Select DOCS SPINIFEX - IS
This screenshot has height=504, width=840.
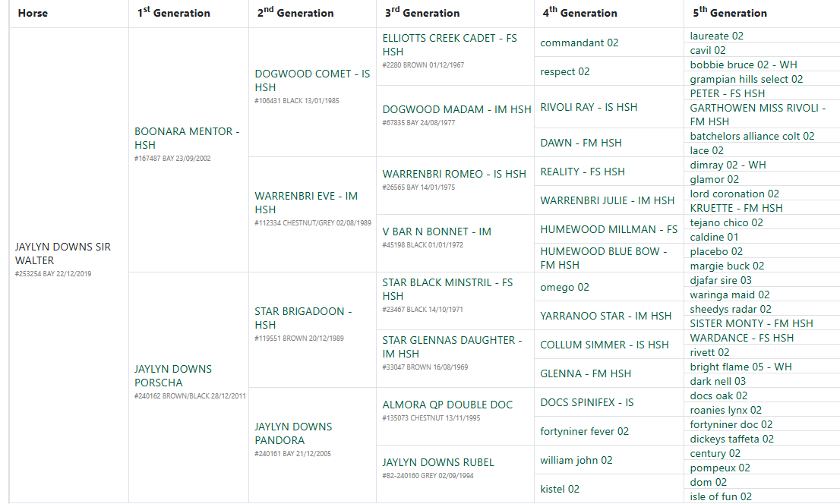point(586,402)
